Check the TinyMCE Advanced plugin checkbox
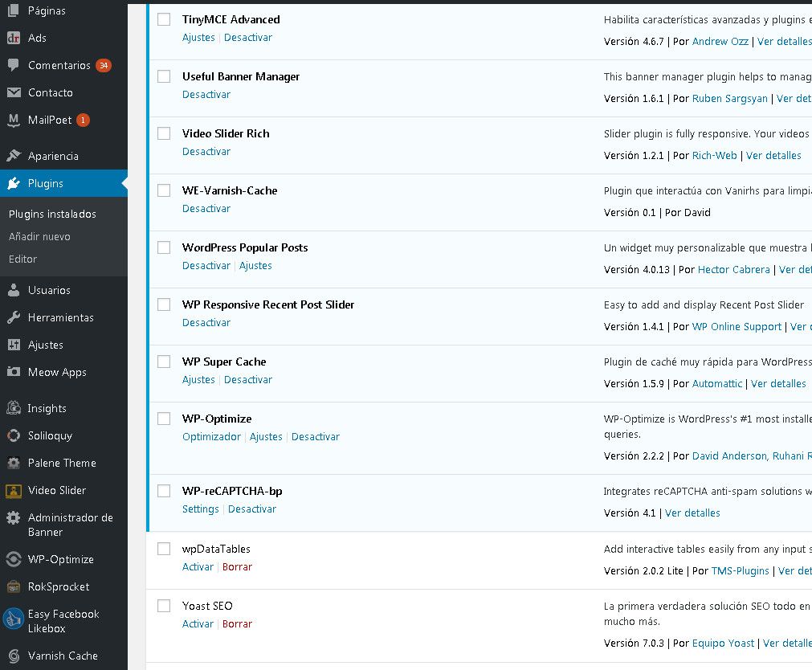Image resolution: width=812 pixels, height=670 pixels. 164,20
